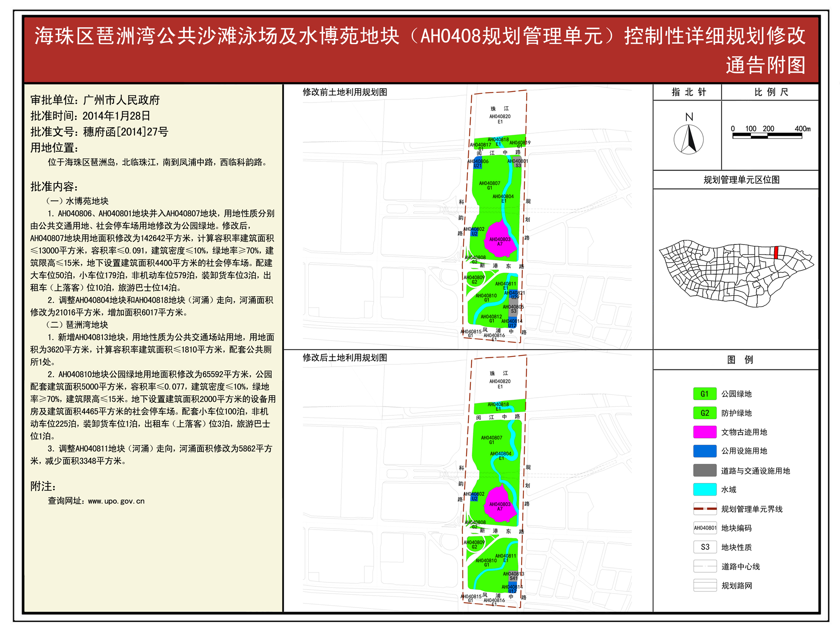Select the red highlighted block in the location map
The width and height of the screenshot is (840, 630).
coord(776,252)
